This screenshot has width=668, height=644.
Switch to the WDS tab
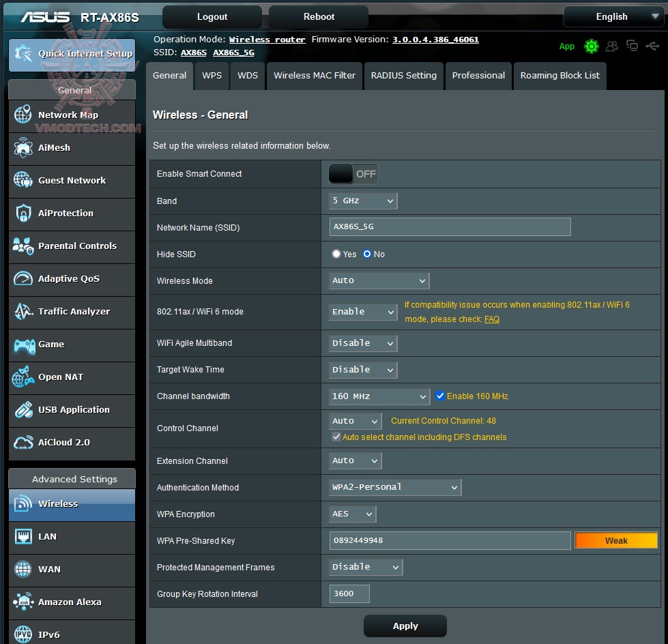click(248, 76)
